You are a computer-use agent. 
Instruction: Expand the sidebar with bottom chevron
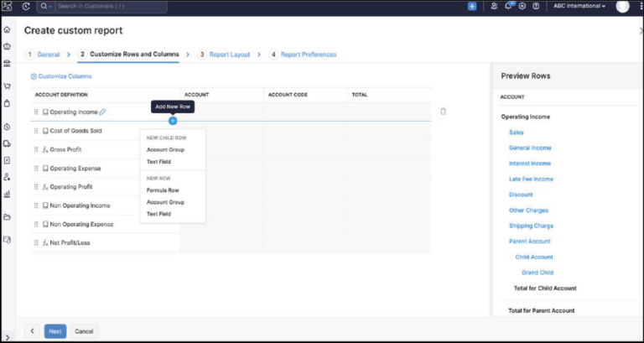click(x=7, y=338)
